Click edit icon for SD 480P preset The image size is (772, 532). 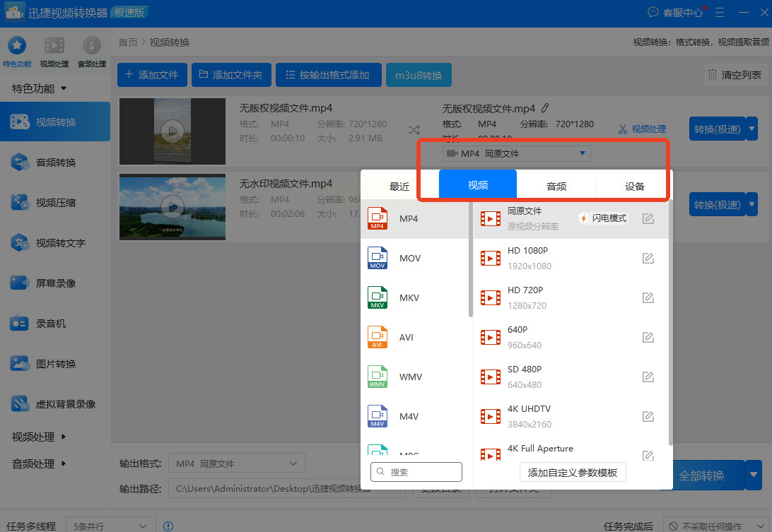[648, 377]
